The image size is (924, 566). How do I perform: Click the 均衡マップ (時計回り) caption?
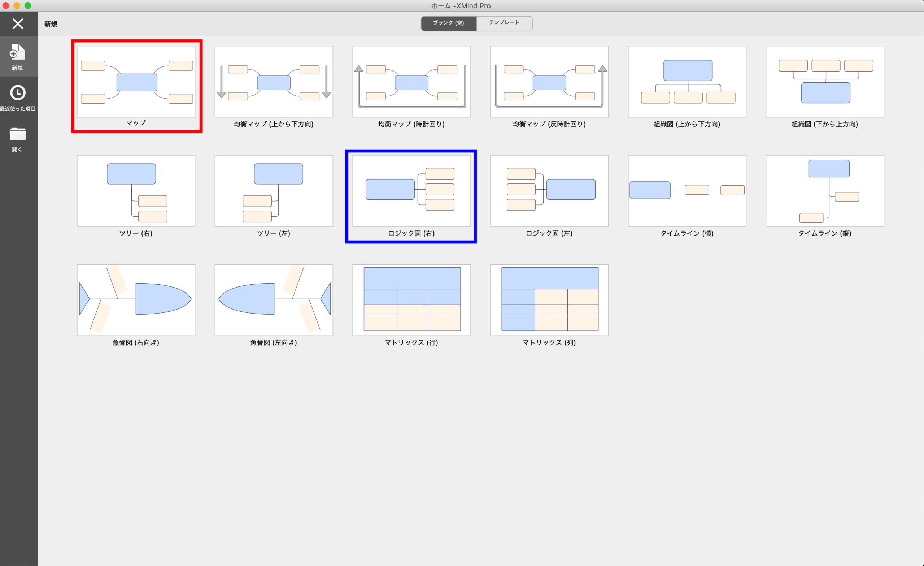411,124
